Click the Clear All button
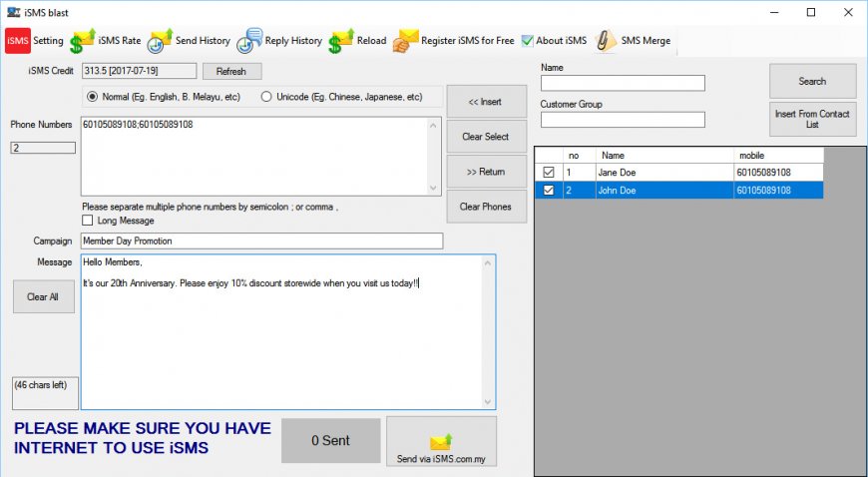 coord(44,296)
